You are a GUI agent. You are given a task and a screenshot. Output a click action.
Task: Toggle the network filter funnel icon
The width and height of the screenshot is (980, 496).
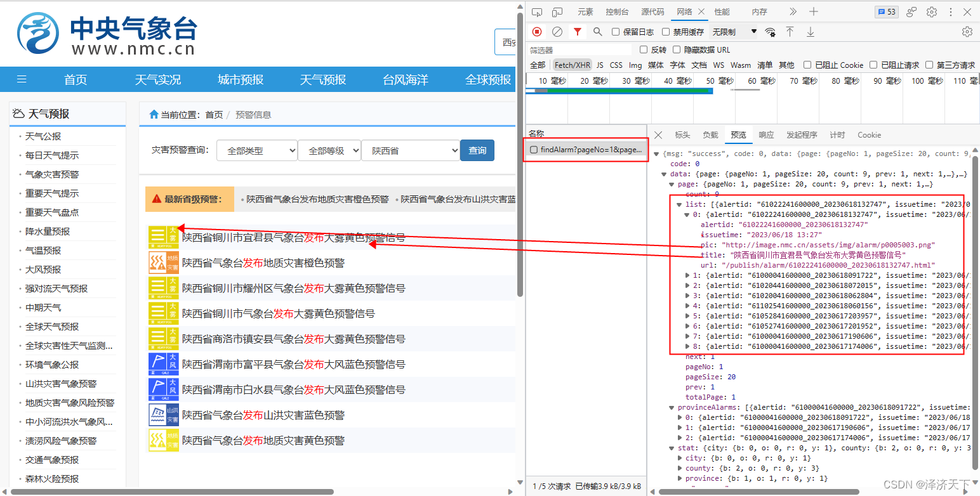[578, 32]
